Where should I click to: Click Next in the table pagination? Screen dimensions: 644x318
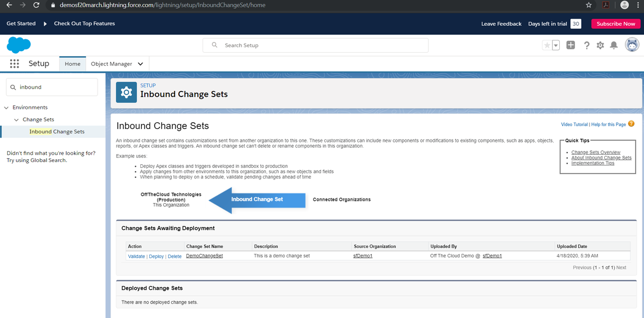click(622, 268)
